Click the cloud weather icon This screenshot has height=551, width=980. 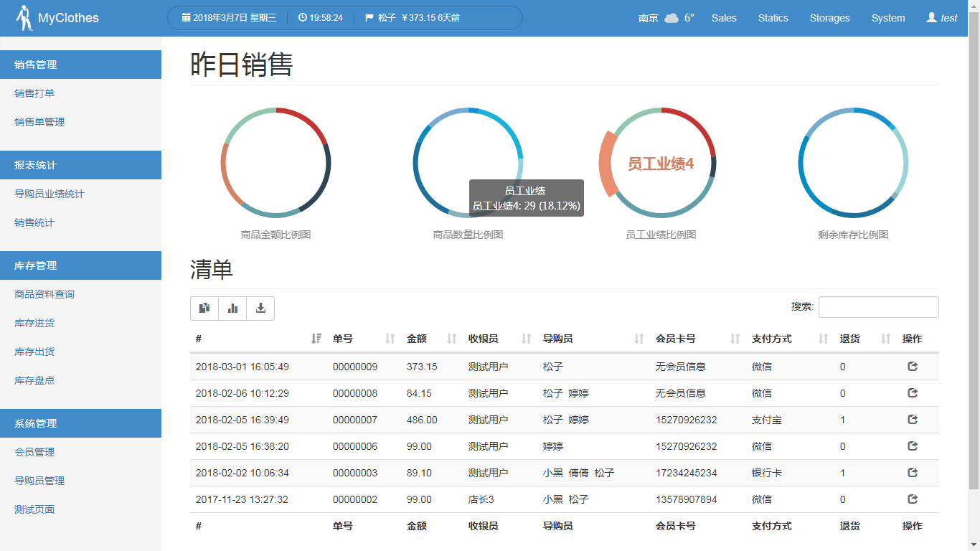[672, 18]
